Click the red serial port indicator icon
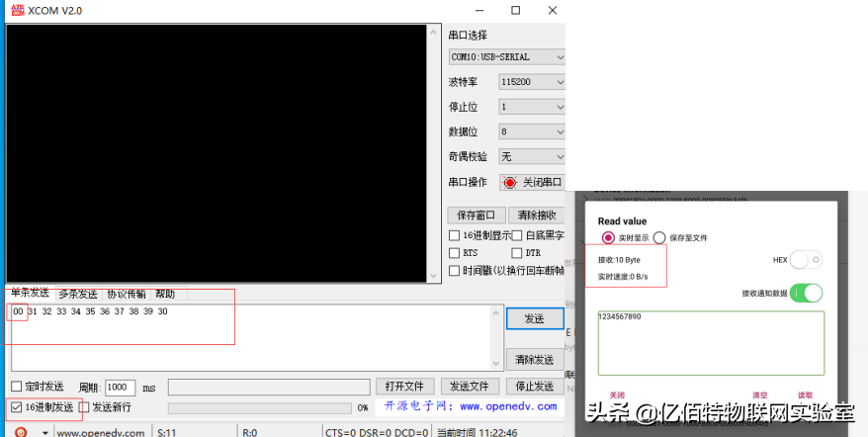This screenshot has height=437, width=868. click(510, 182)
